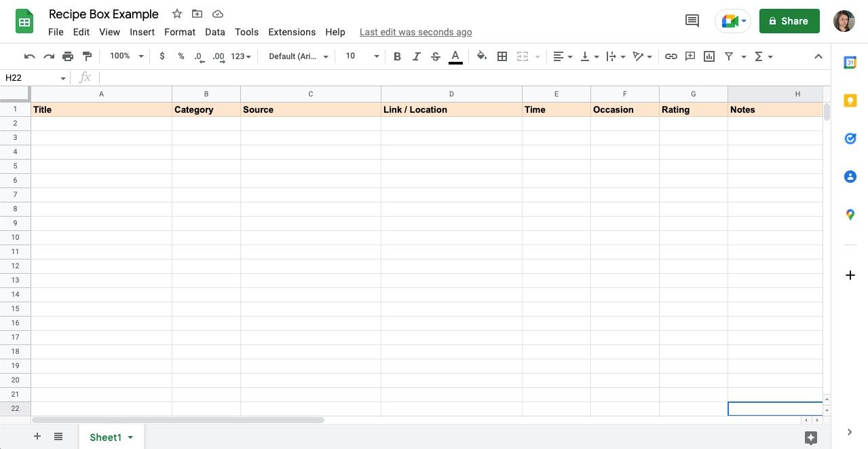
Task: Open text wrapping dropdown
Action: click(616, 56)
